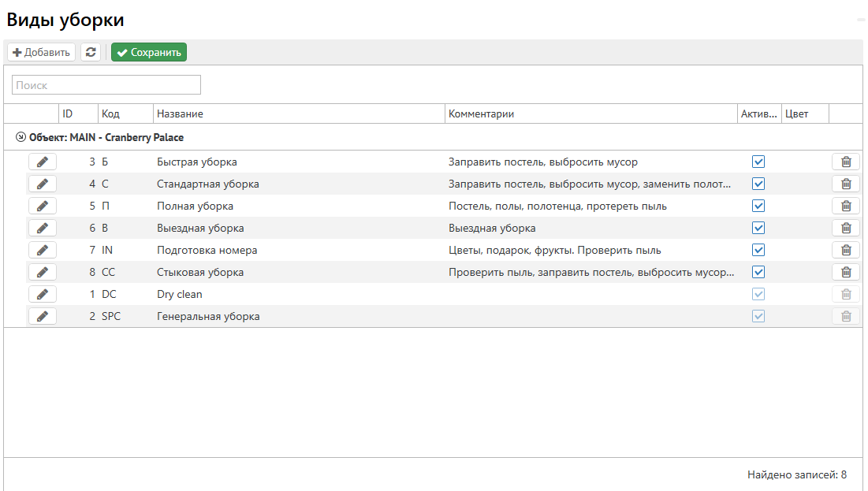This screenshot has height=491, width=868.
Task: Uncheck active box for Быстрая уборка
Action: (758, 162)
